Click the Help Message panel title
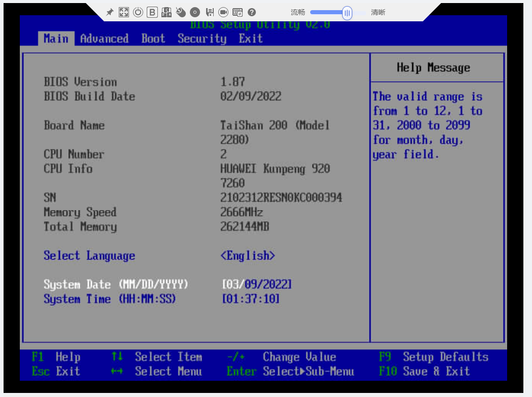This screenshot has width=532, height=397. pyautogui.click(x=434, y=68)
